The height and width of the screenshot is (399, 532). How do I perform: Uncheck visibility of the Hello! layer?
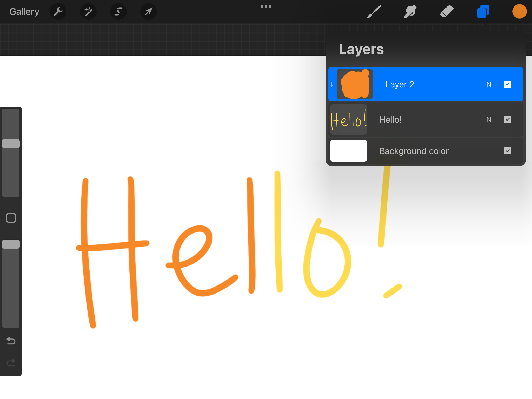pos(507,119)
